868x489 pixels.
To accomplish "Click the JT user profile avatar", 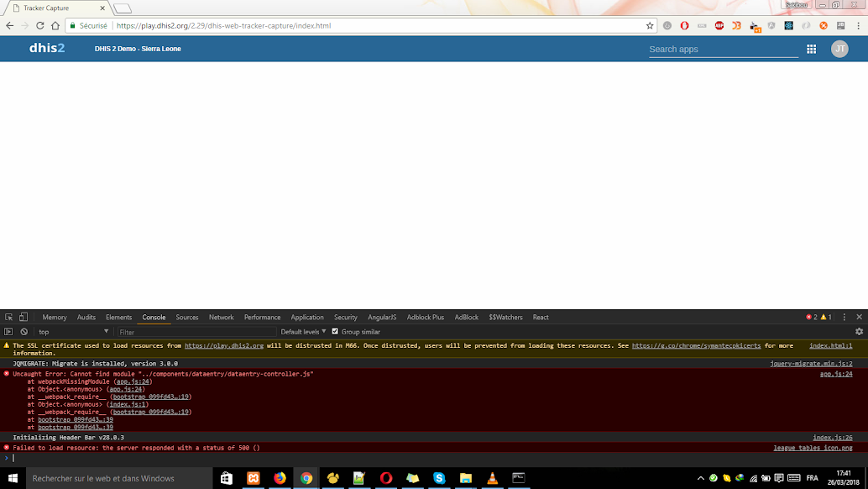I will [839, 50].
